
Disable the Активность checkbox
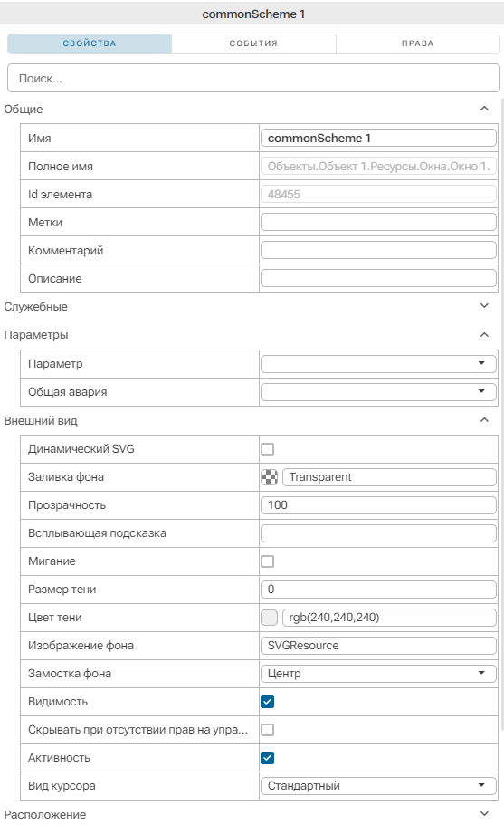(x=268, y=758)
